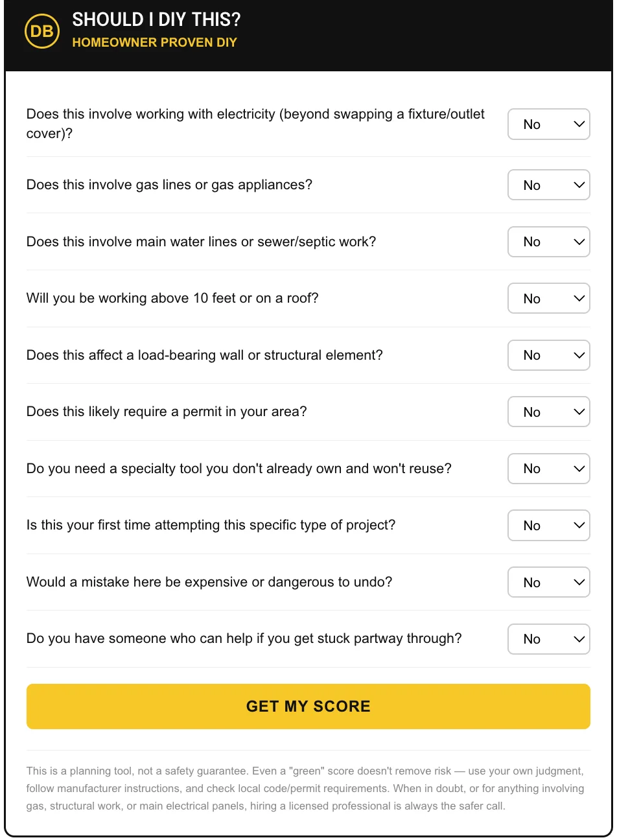
Task: Expand the main water lines answer dropdown
Action: click(548, 242)
